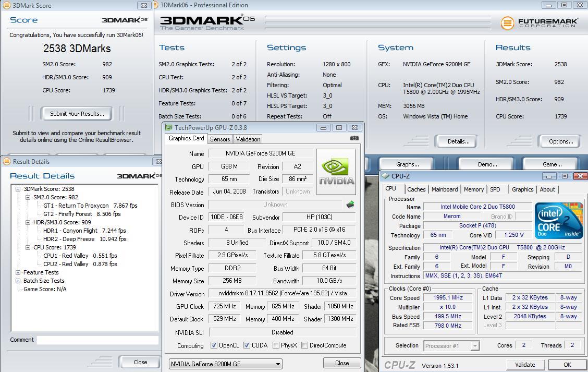Viewport: 588px width, 372px height.
Task: Open the NVIDIA GeForce 9200M GE card dropdown
Action: (x=225, y=364)
